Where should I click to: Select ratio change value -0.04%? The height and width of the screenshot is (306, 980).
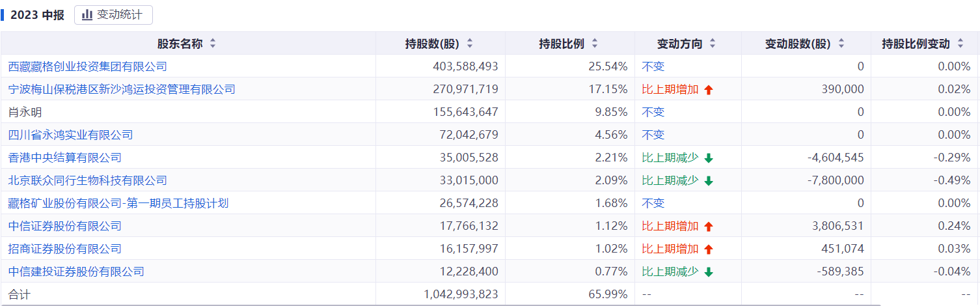click(x=952, y=271)
